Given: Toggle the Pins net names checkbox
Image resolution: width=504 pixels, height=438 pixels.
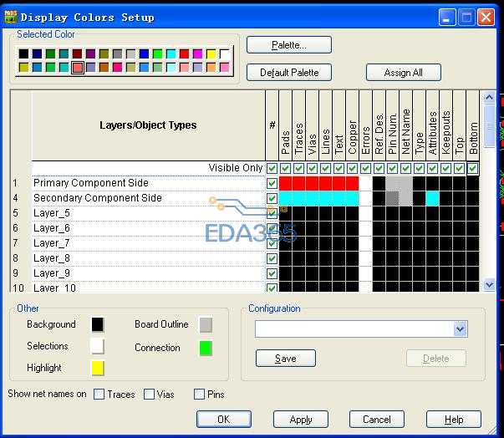Looking at the screenshot, I should (x=200, y=395).
